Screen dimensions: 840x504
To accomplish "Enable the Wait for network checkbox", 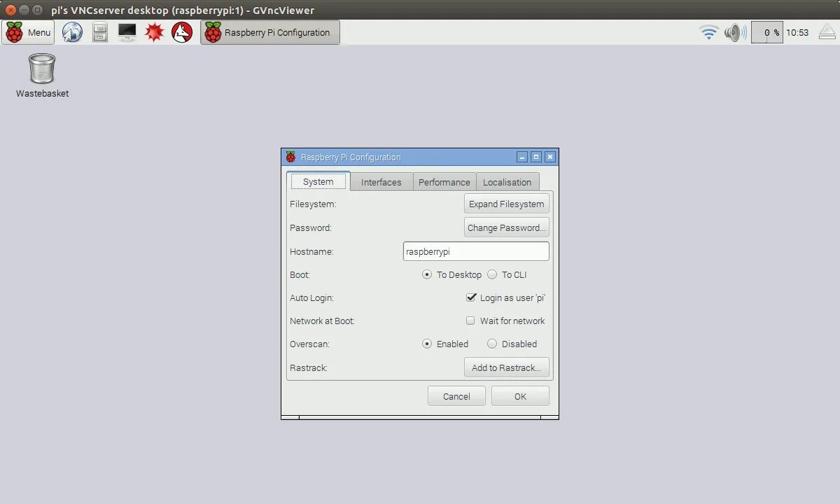I will pyautogui.click(x=505, y=321).
